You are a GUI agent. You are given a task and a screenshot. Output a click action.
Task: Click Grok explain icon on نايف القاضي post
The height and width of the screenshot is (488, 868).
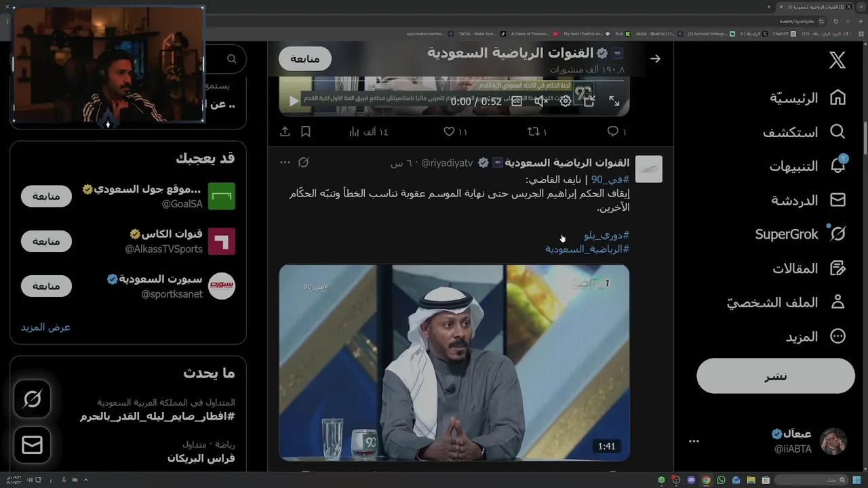(304, 163)
